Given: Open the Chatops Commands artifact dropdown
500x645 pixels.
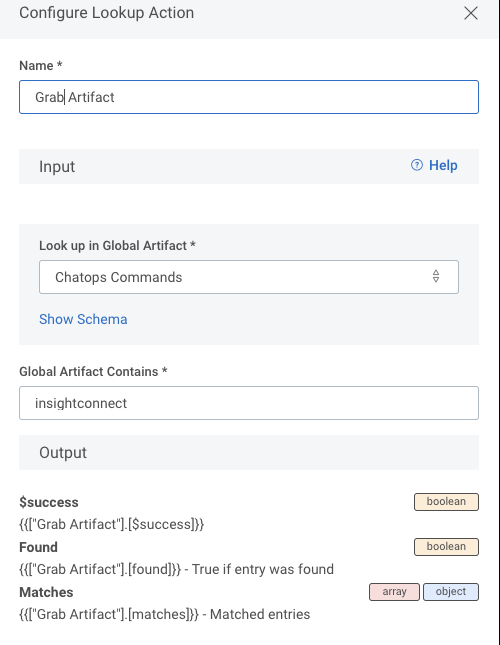Looking at the screenshot, I should (249, 277).
